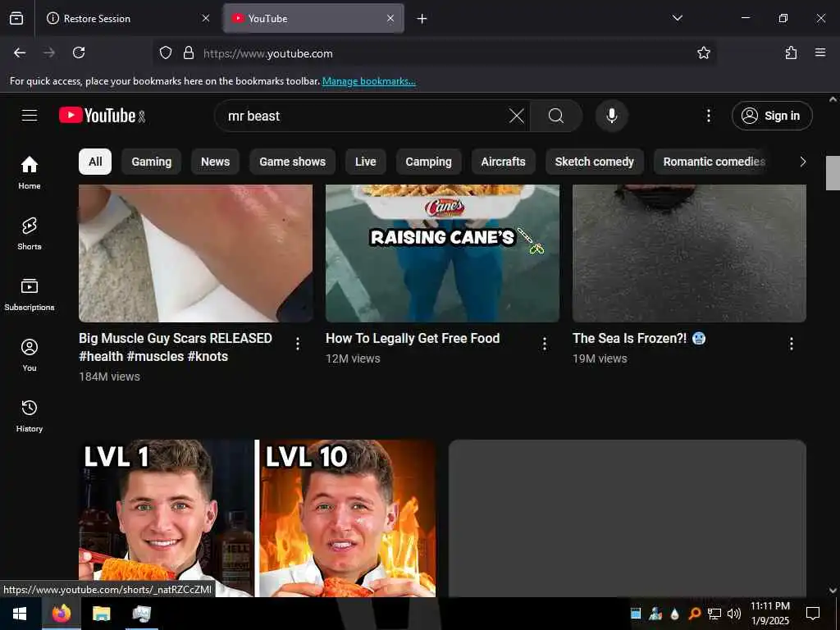Viewport: 840px width, 630px height.
Task: Play the Raising Cane's short thumbnail
Action: (x=442, y=253)
